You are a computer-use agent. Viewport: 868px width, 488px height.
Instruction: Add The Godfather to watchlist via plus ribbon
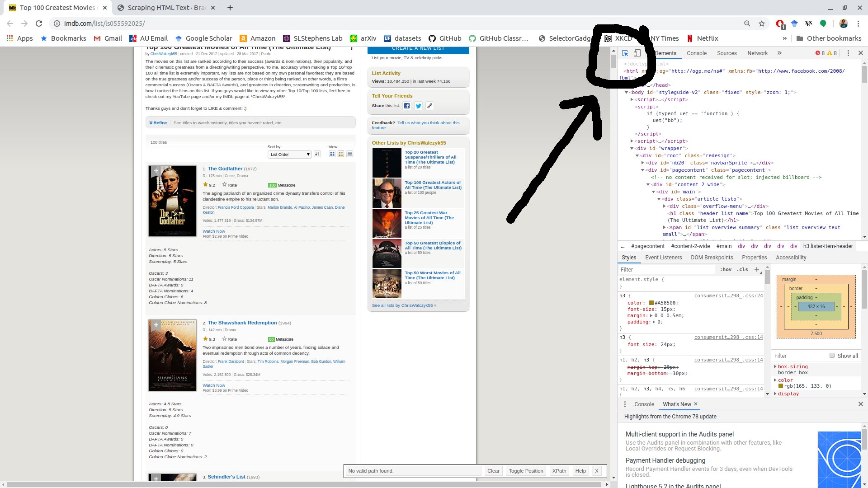click(x=156, y=171)
